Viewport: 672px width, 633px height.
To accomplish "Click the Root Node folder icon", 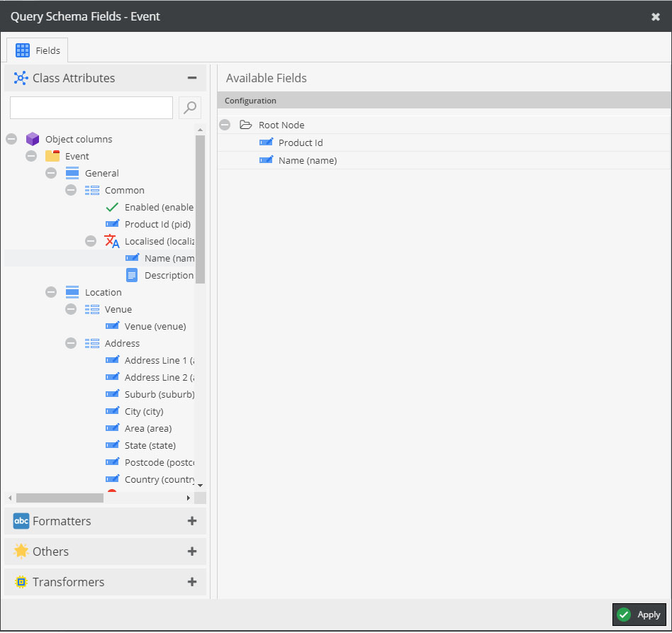I will click(x=245, y=125).
